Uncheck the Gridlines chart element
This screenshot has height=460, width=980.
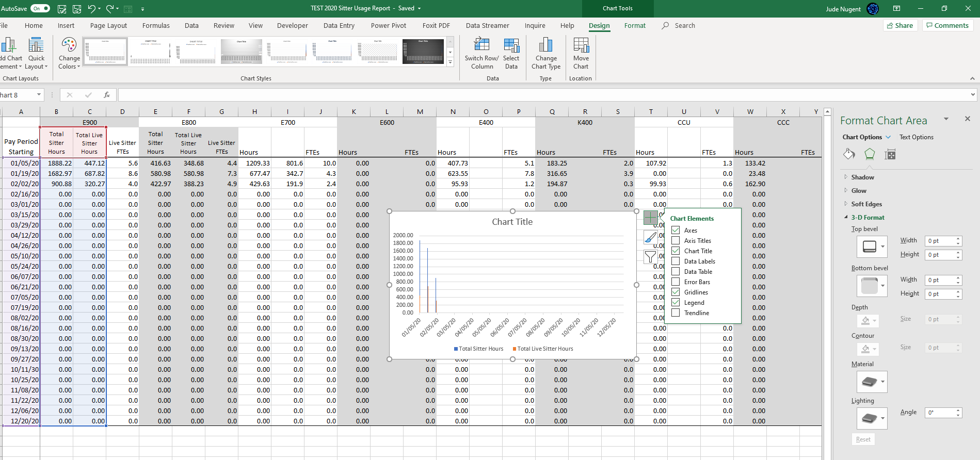coord(676,292)
